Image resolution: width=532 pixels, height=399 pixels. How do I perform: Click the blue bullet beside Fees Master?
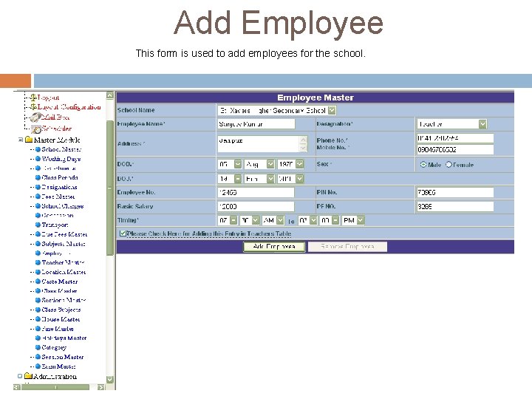[38, 197]
